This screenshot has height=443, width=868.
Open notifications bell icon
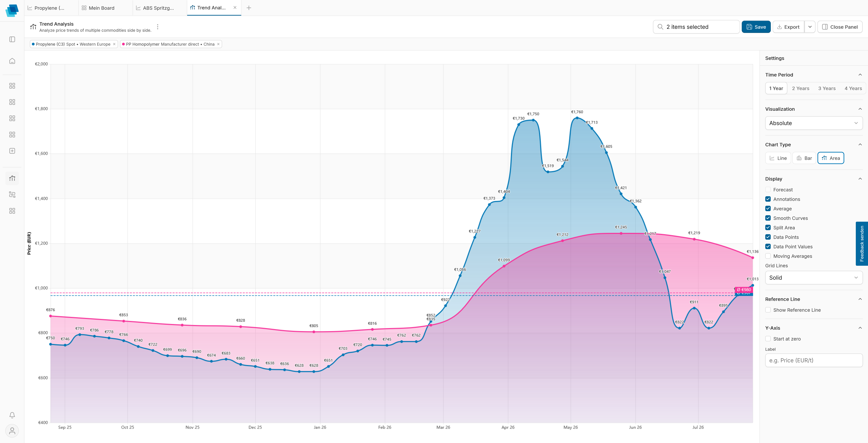click(12, 415)
